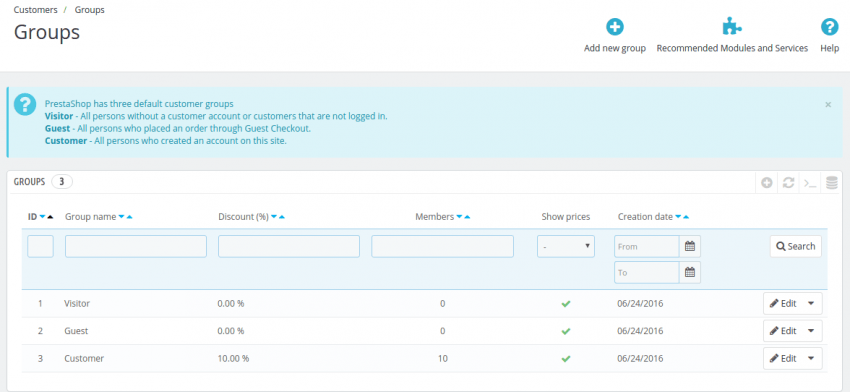Open calendar for To date
Image resolution: width=850 pixels, height=392 pixels.
tap(690, 272)
